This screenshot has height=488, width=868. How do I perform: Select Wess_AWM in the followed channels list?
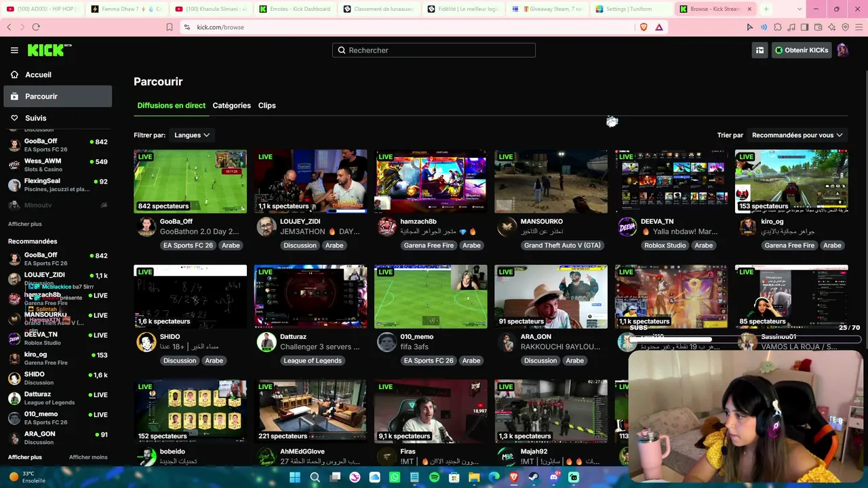(58, 165)
